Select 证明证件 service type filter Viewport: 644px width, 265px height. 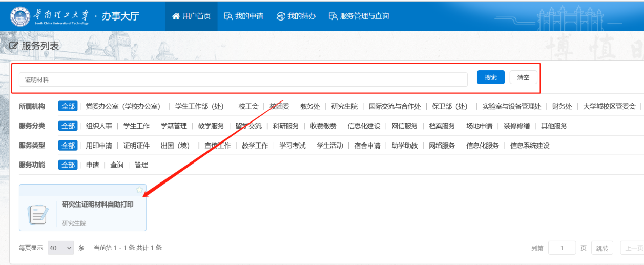pyautogui.click(x=136, y=146)
